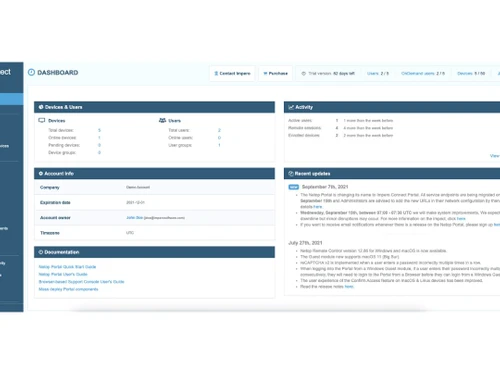Viewport: 500px width, 375px height.
Task: Click the 'Active users' activity label
Action: point(300,120)
